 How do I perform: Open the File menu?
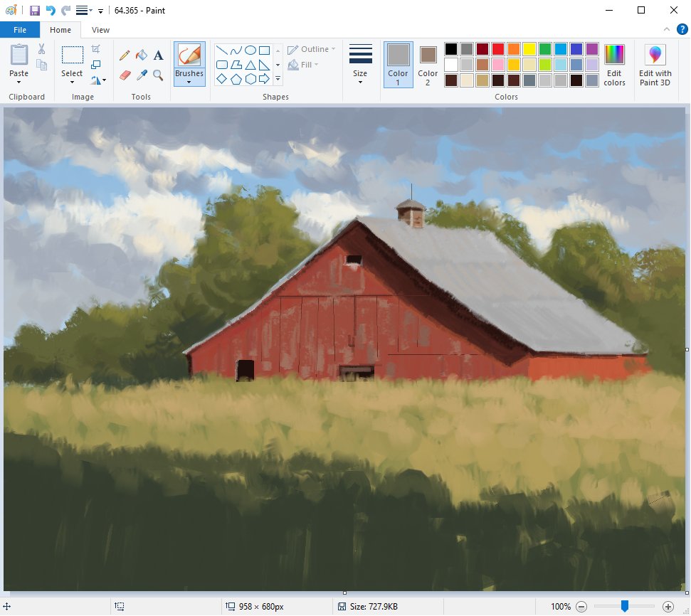(x=20, y=30)
